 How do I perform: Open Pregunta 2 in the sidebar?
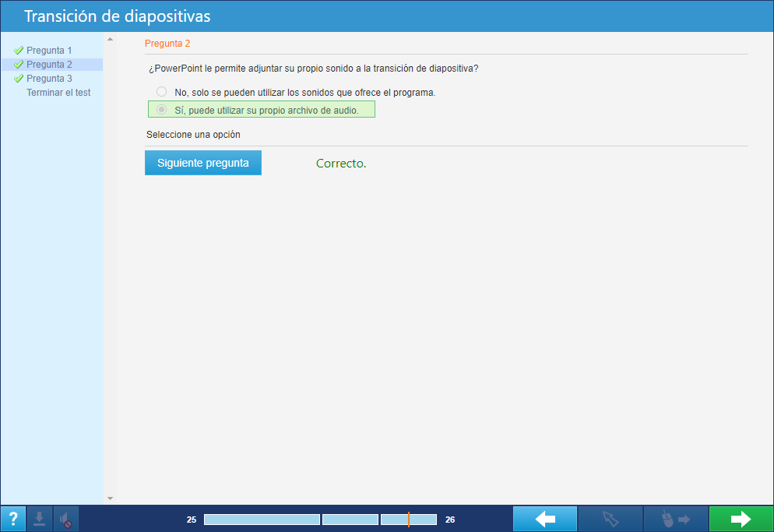click(49, 64)
